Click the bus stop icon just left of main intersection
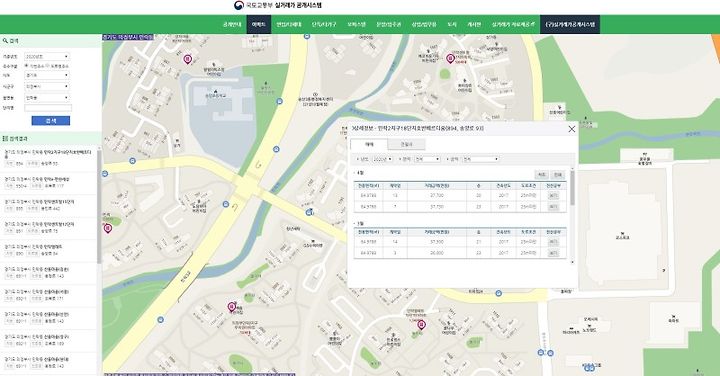 click(x=225, y=204)
